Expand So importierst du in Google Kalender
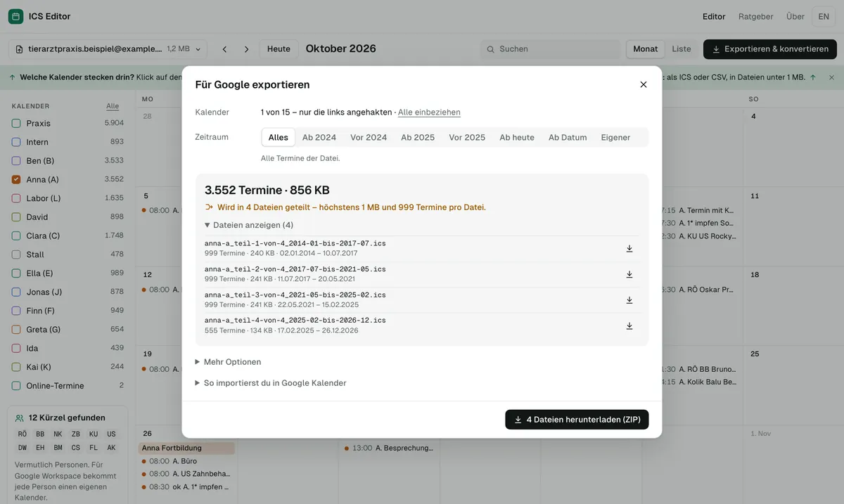 coord(271,383)
